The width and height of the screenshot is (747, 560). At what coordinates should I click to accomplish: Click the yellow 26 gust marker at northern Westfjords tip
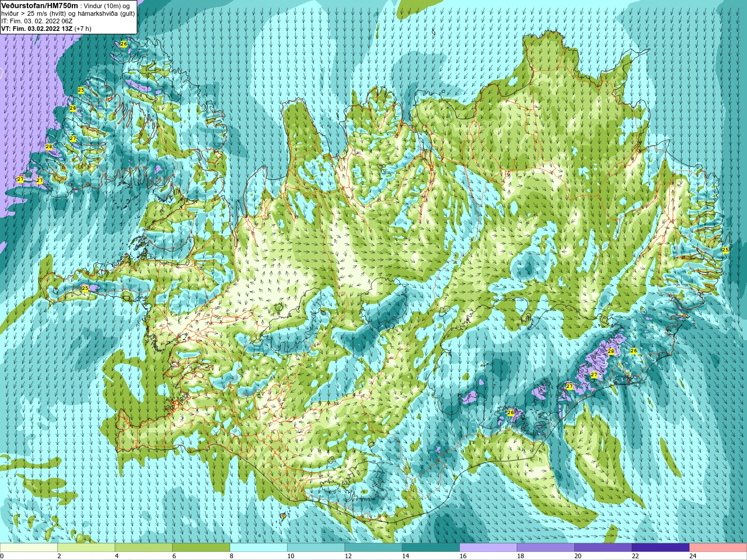124,44
